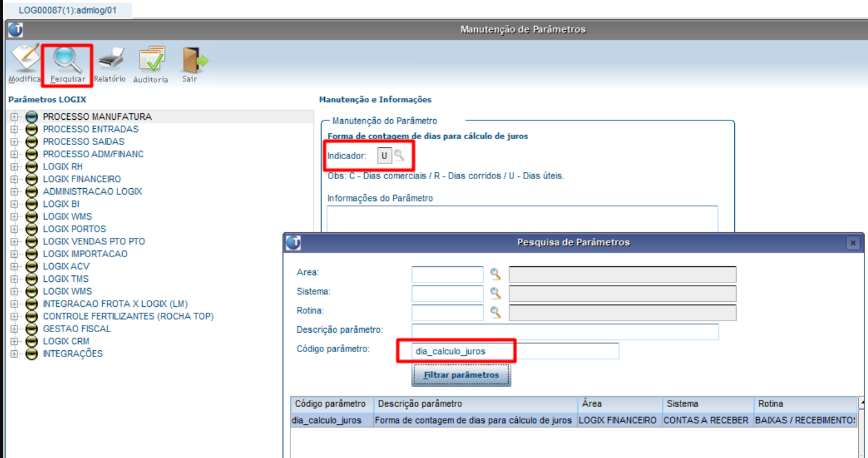The width and height of the screenshot is (868, 458).
Task: Expand the ADMINISTRACAO LOGIX tree node
Action: [14, 192]
